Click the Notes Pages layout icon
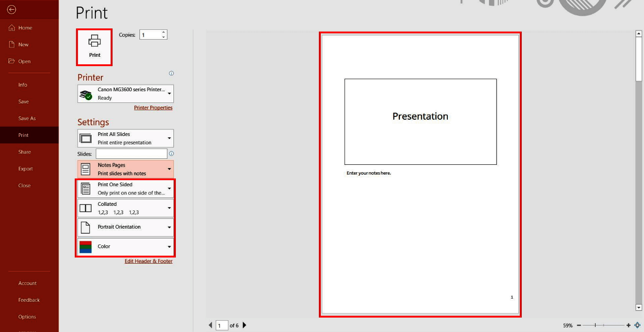644x332 pixels. pyautogui.click(x=86, y=169)
